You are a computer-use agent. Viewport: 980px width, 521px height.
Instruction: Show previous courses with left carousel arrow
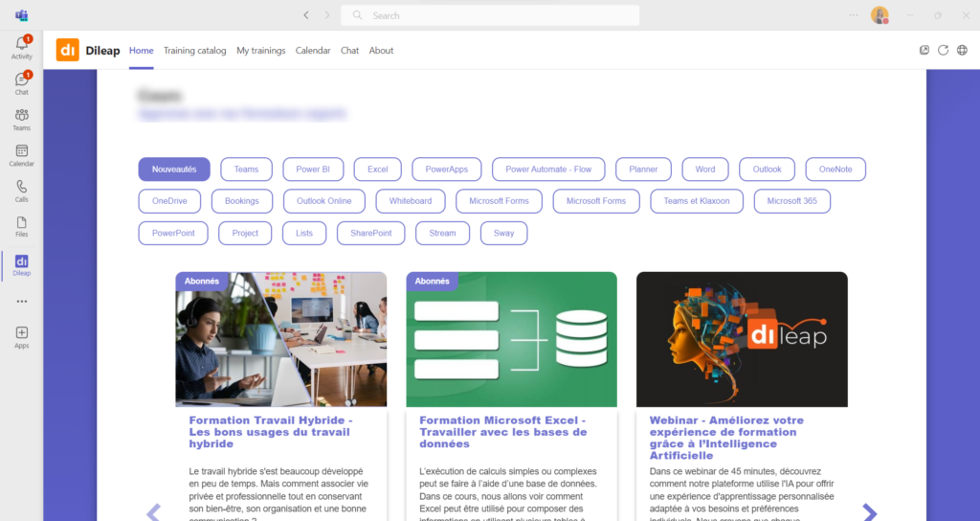(x=153, y=512)
